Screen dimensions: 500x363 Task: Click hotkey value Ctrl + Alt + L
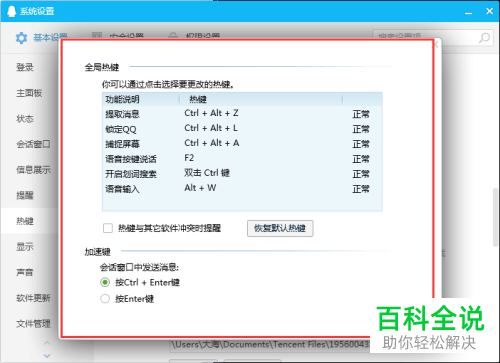[x=211, y=128]
